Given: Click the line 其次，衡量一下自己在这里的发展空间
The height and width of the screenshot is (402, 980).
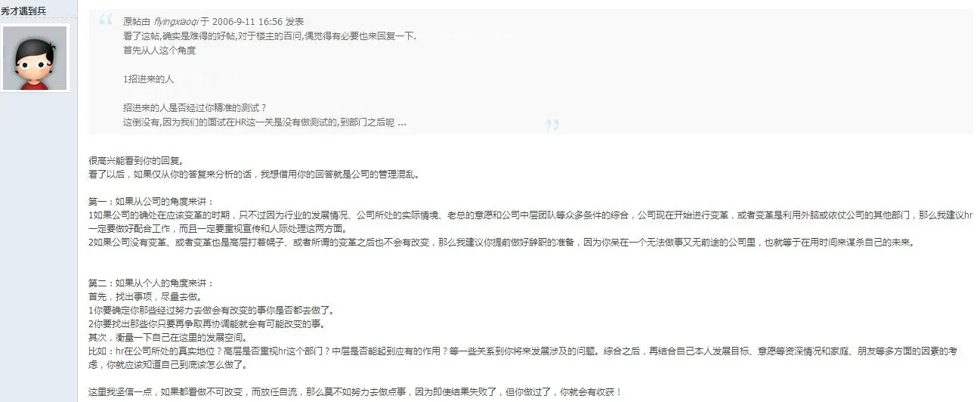Looking at the screenshot, I should (x=168, y=338).
